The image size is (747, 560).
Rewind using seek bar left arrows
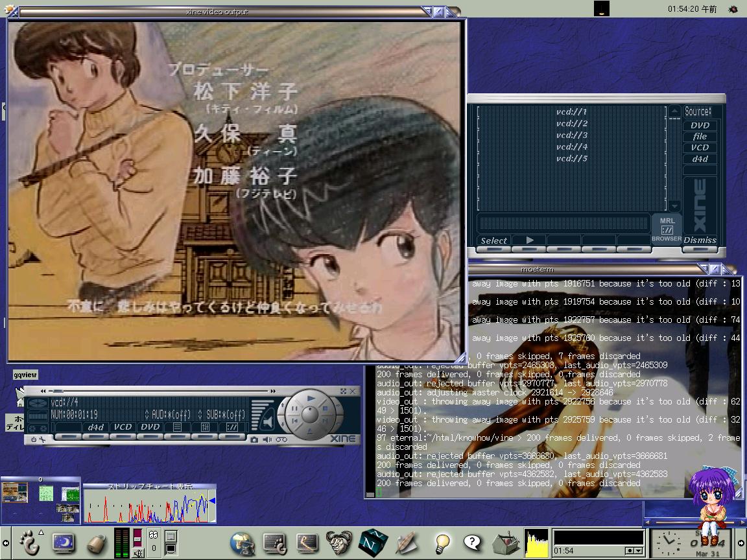[43, 391]
